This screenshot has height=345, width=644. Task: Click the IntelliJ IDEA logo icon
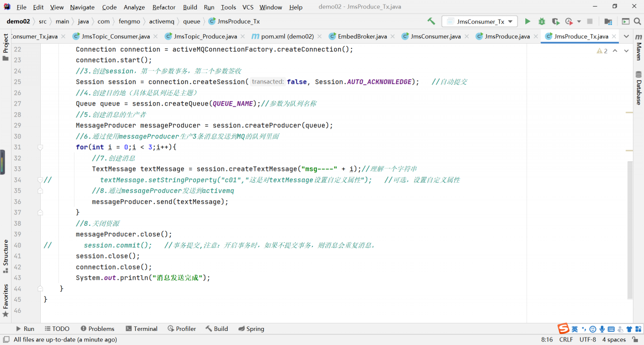click(x=7, y=7)
